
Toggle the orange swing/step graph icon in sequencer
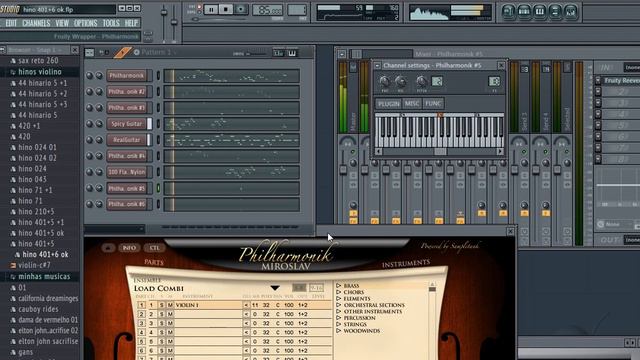[122, 52]
